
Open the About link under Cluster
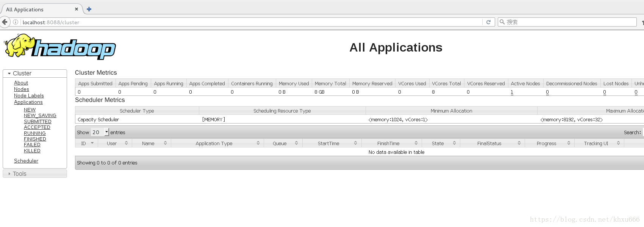[21, 83]
